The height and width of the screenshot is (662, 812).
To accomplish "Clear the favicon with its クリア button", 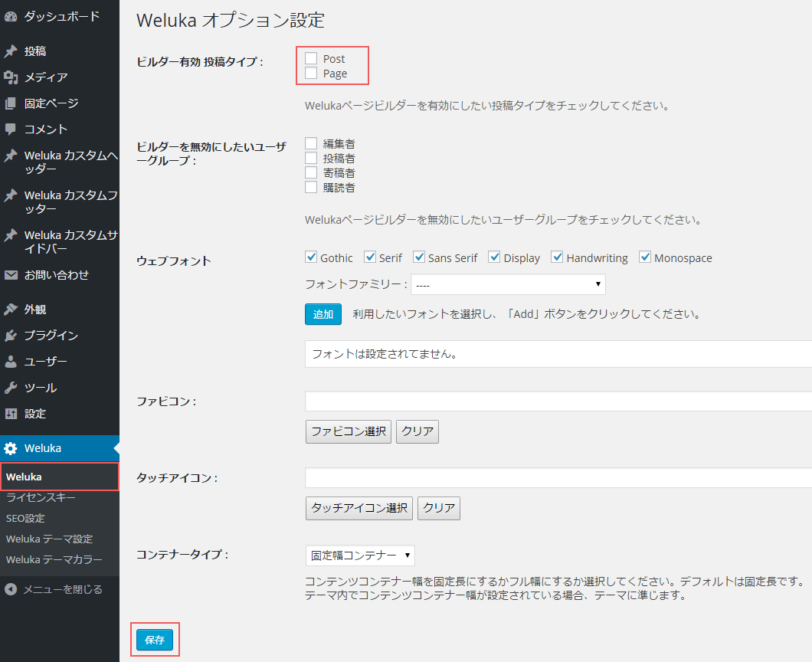I will (417, 431).
